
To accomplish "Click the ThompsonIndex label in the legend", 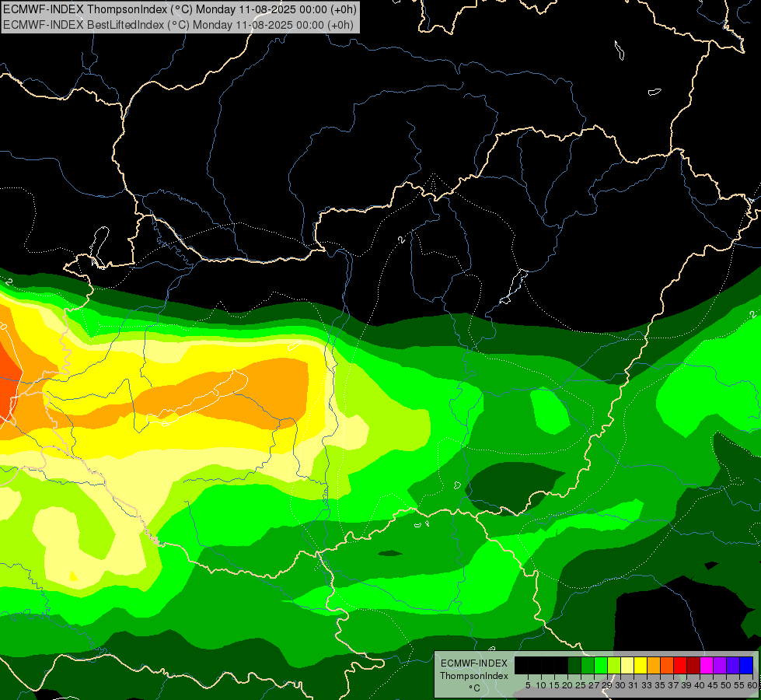I will [474, 676].
